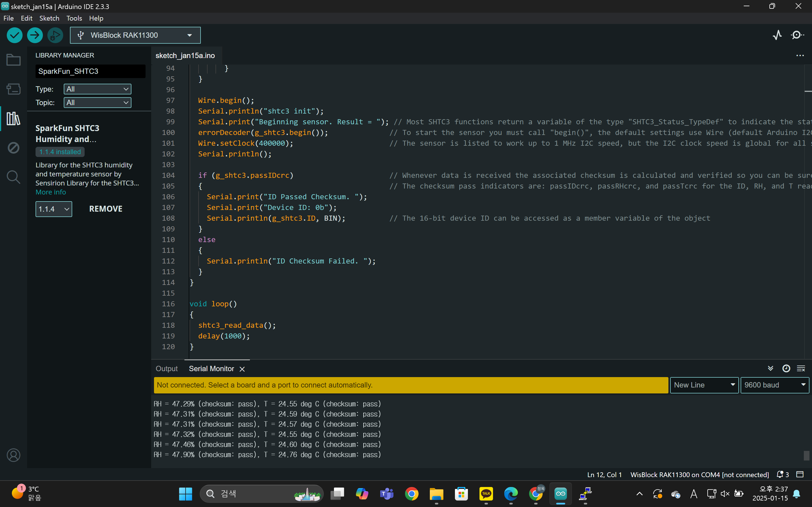The height and width of the screenshot is (507, 812).
Task: Open the More info link
Action: [x=51, y=192]
